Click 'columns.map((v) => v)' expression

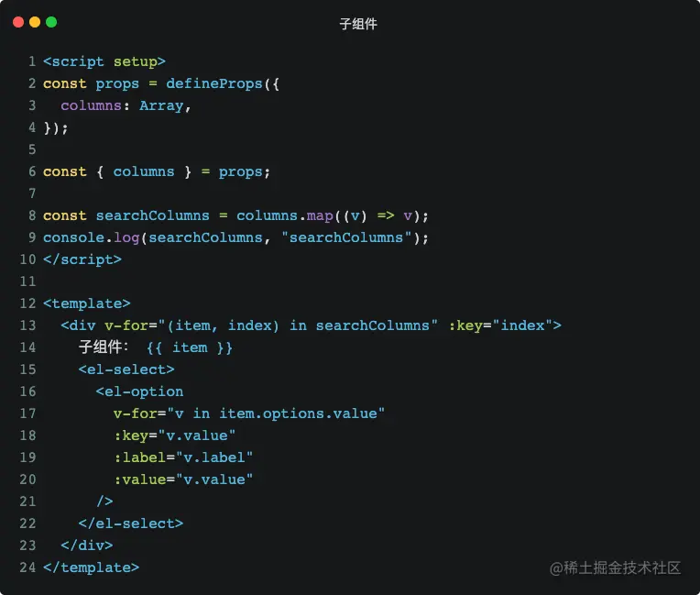click(328, 215)
